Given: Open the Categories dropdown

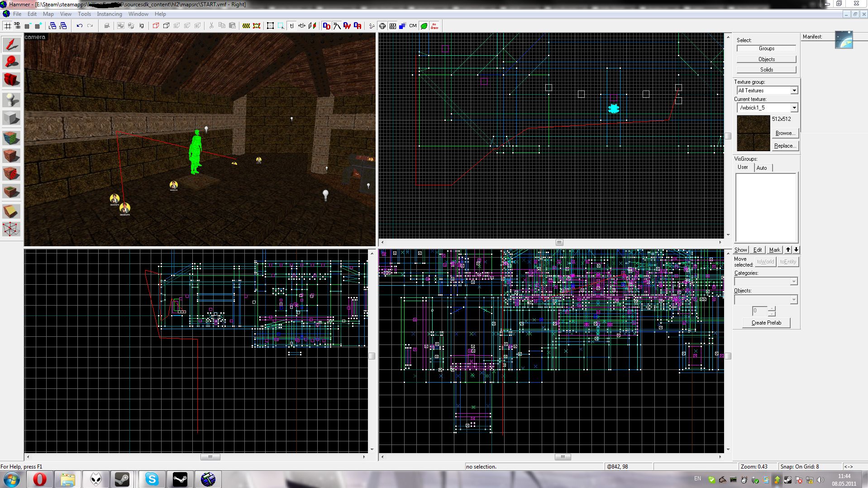Looking at the screenshot, I should point(793,282).
